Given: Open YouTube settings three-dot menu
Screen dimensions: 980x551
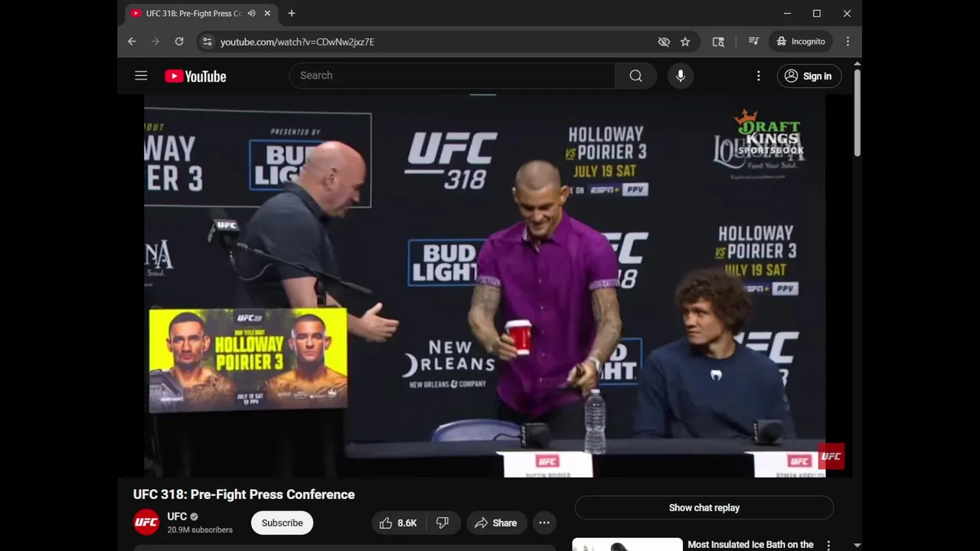Looking at the screenshot, I should point(758,76).
